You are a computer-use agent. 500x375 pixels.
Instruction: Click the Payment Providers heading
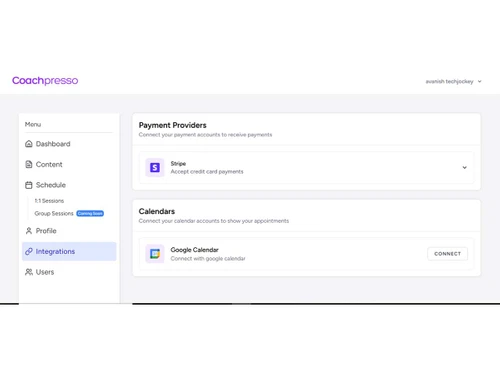coord(173,125)
